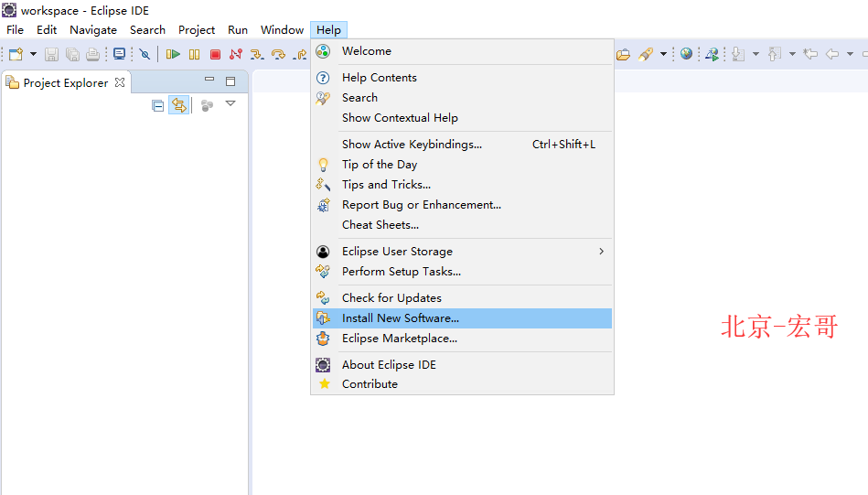Click the Step Over icon
Viewport: 868px width, 495px height.
point(278,54)
